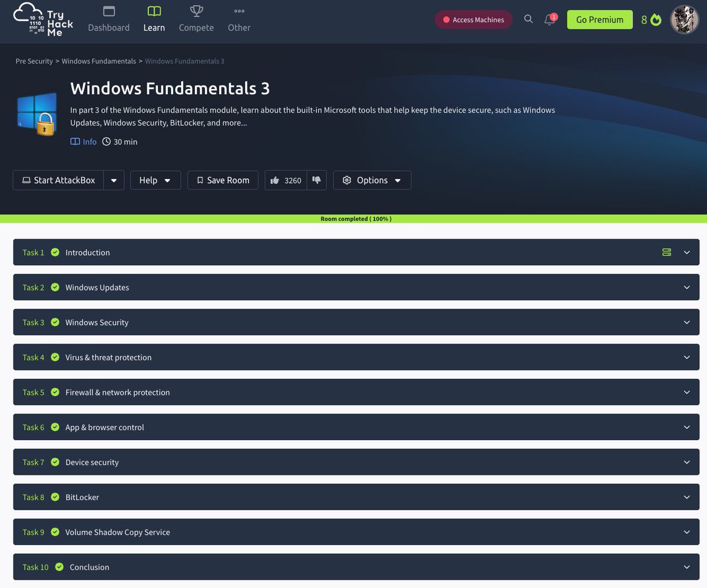Image resolution: width=707 pixels, height=588 pixels.
Task: Expand Task 7 Device security chevron
Action: pyautogui.click(x=686, y=462)
